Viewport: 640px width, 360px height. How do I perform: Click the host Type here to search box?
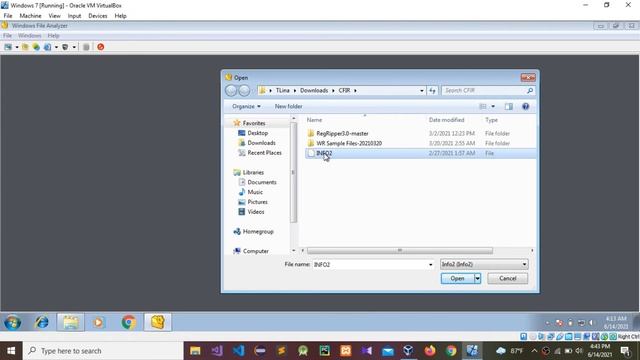[x=103, y=351]
